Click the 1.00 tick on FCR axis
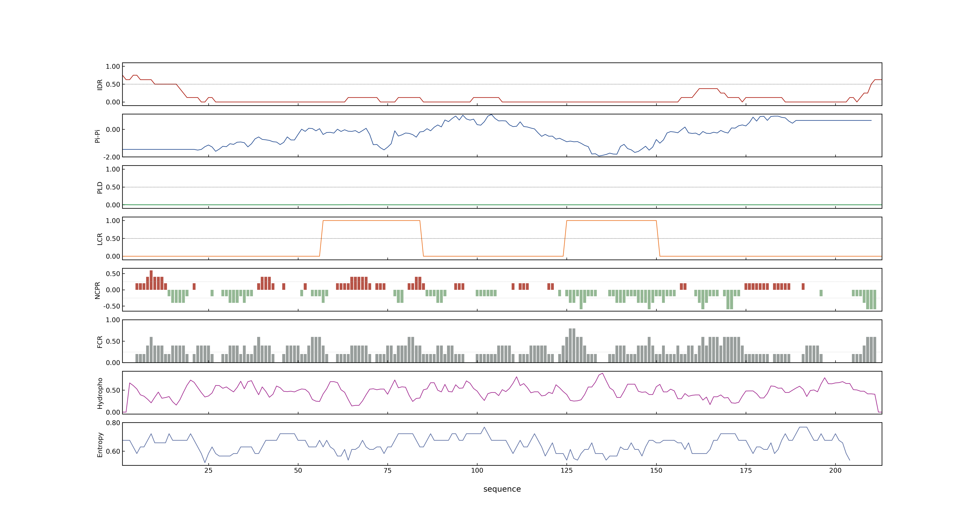 point(113,320)
